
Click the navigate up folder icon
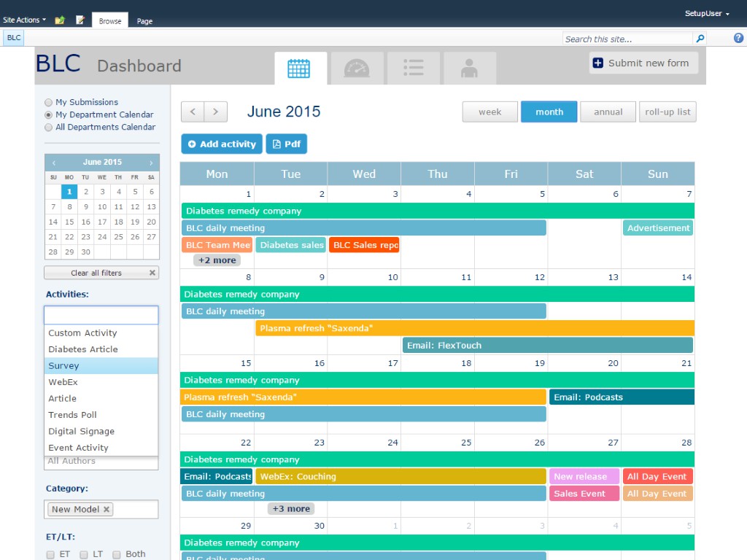point(60,20)
